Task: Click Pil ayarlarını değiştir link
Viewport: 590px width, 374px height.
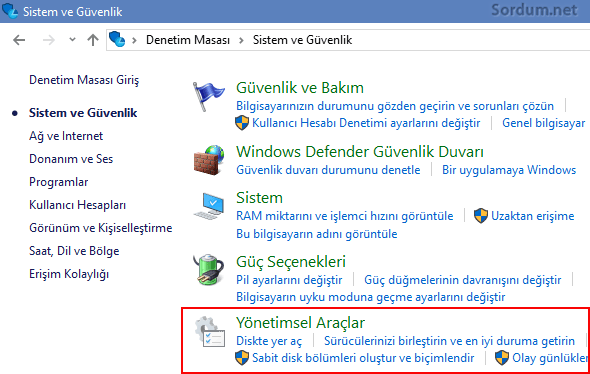Action: pyautogui.click(x=289, y=280)
